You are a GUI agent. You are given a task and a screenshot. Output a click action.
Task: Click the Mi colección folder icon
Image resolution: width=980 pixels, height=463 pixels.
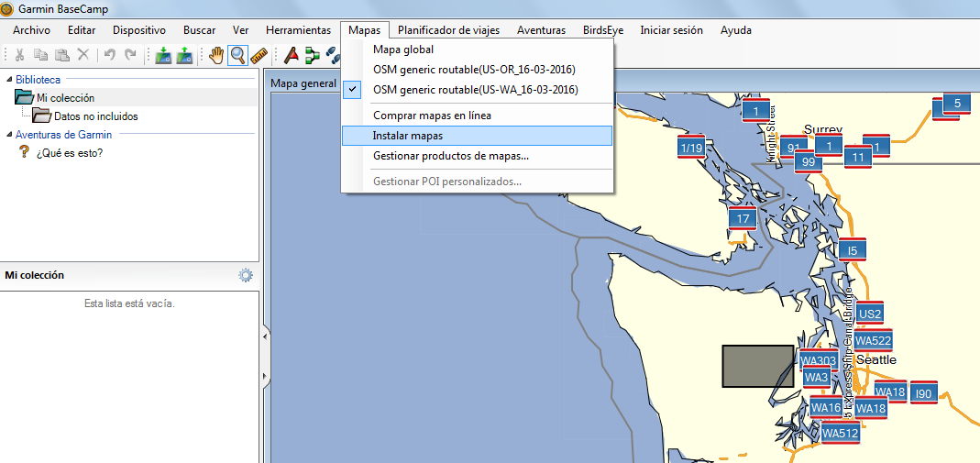[24, 97]
